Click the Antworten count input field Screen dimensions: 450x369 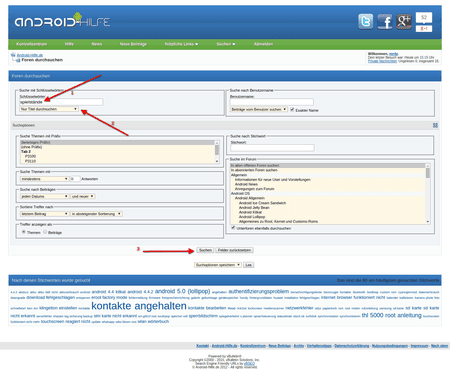click(75, 179)
